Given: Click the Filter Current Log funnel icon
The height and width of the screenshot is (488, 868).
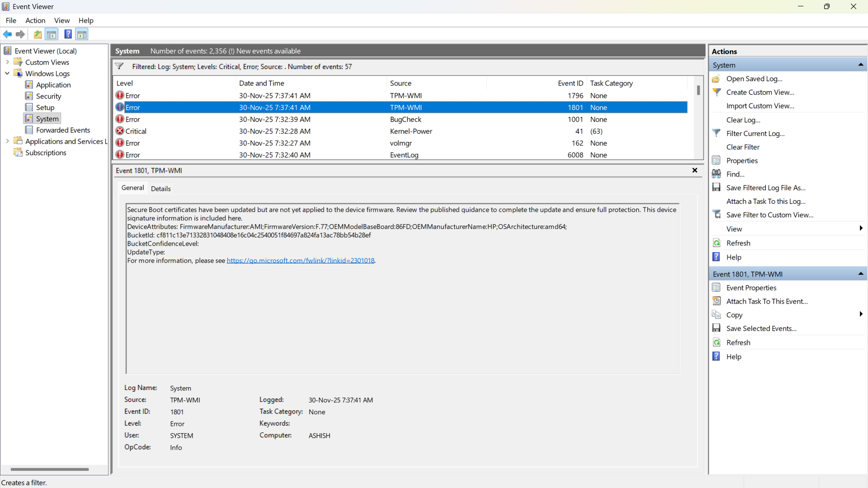Looking at the screenshot, I should [717, 133].
